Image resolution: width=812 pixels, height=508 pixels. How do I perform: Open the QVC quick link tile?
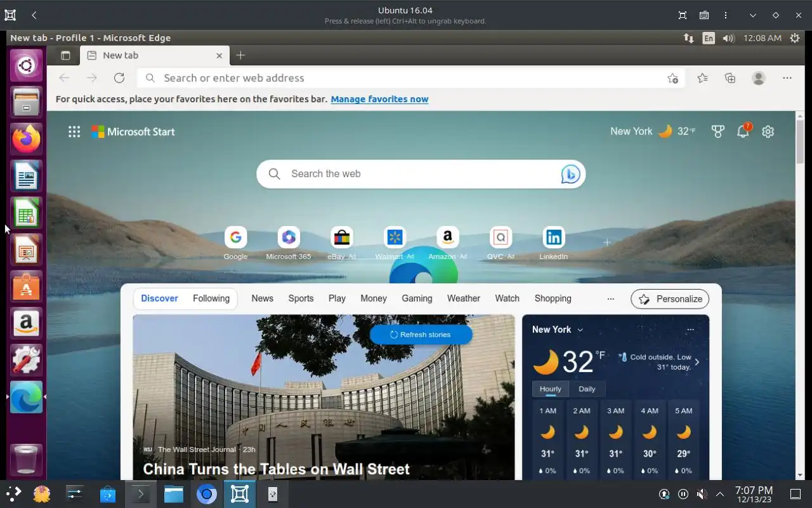pyautogui.click(x=501, y=243)
